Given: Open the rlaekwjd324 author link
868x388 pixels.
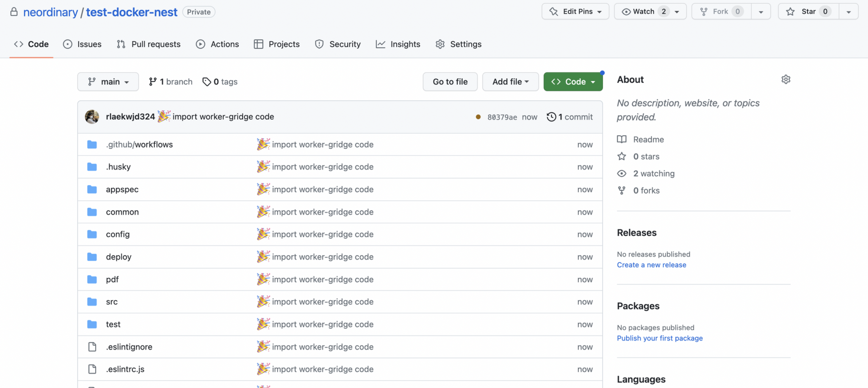Looking at the screenshot, I should click(x=130, y=117).
